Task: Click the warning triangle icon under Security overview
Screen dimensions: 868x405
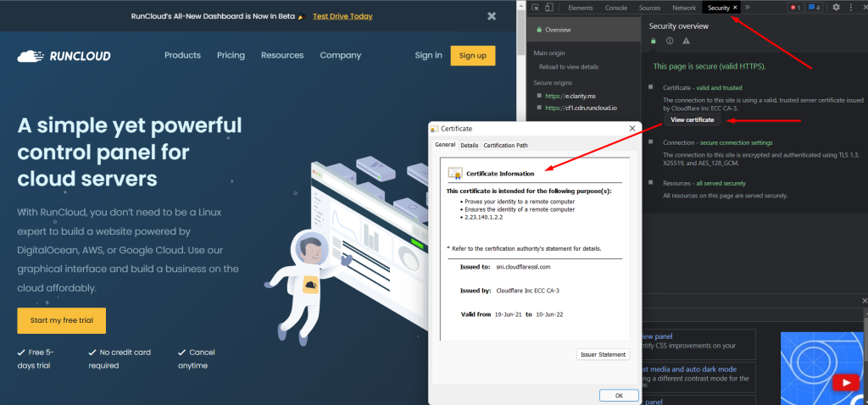Action: pos(687,41)
